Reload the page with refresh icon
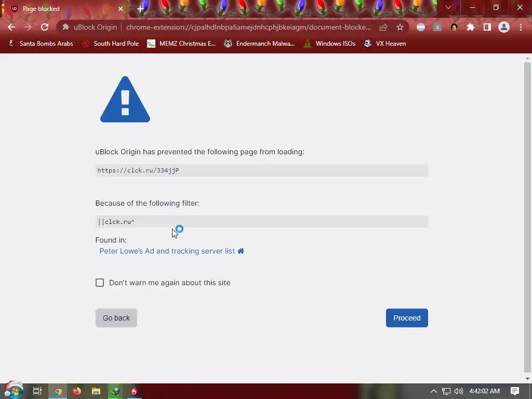Viewport: 532px width, 399px height. 45,27
